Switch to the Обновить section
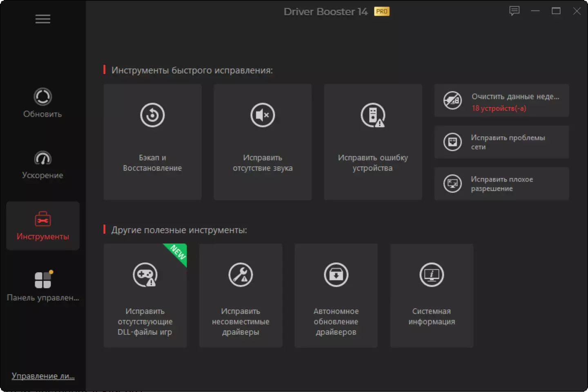 (43, 103)
